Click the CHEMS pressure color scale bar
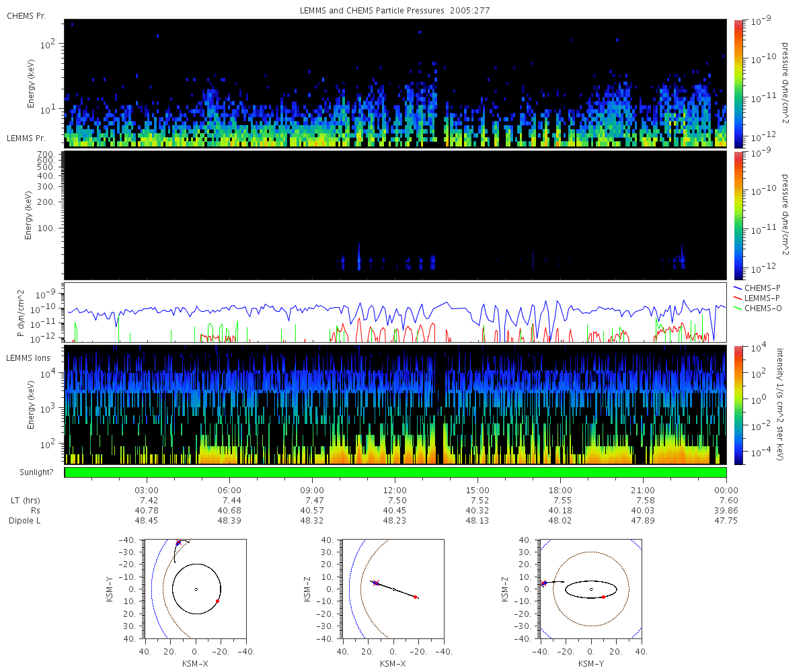This screenshot has width=807, height=672. 738,83
